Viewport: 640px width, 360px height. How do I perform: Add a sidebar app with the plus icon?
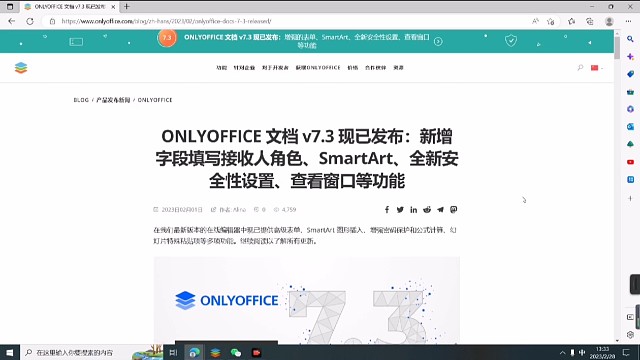(630, 198)
